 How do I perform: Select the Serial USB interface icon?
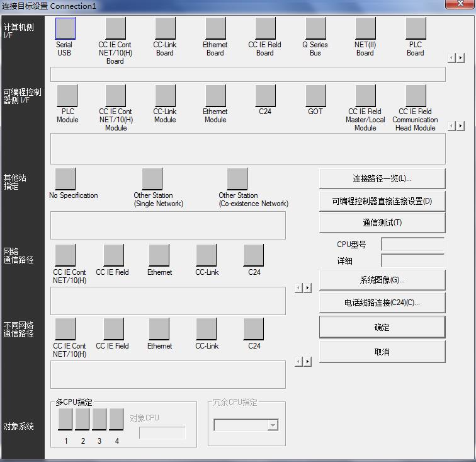pos(65,28)
